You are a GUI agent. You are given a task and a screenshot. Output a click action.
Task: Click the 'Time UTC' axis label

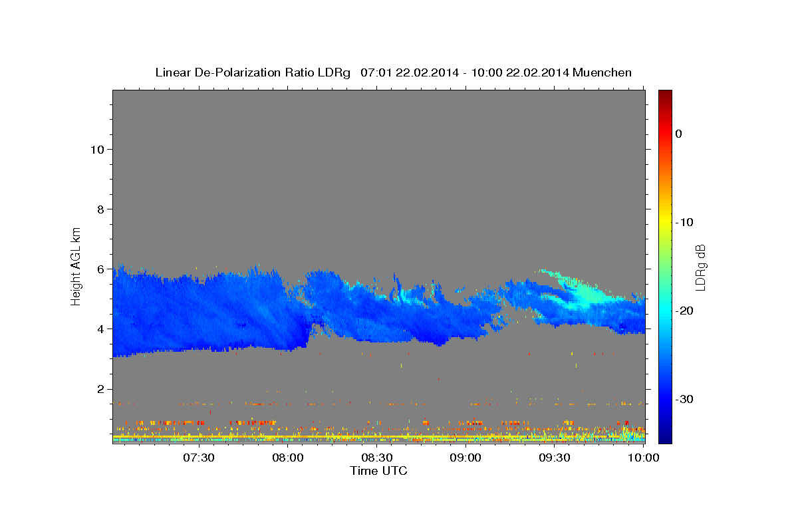(378, 471)
